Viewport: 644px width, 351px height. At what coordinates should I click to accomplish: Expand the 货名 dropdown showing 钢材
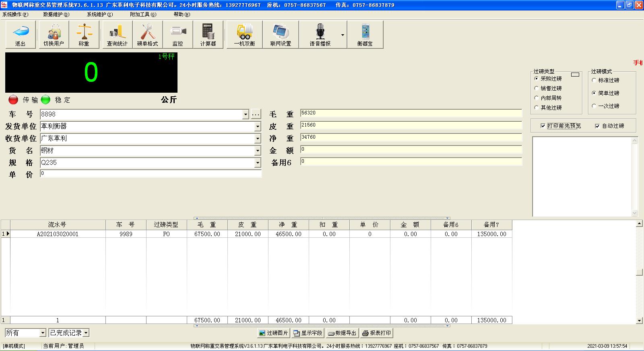(x=258, y=151)
